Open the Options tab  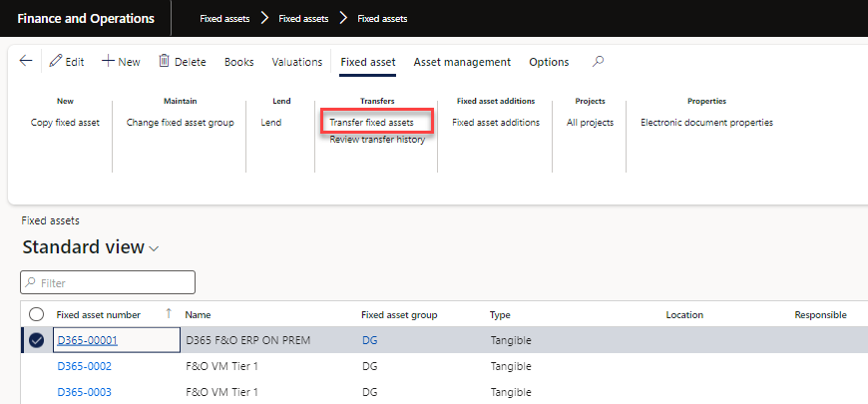pos(549,62)
